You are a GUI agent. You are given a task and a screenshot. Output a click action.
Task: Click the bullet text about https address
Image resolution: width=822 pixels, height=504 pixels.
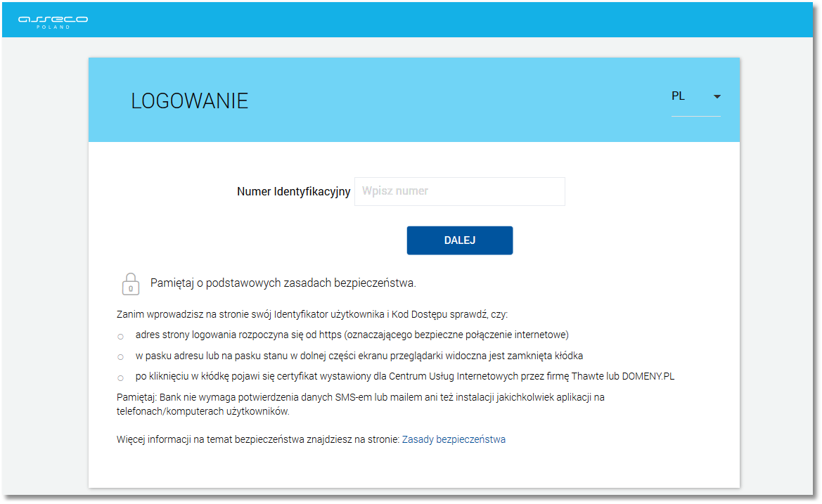pyautogui.click(x=352, y=335)
